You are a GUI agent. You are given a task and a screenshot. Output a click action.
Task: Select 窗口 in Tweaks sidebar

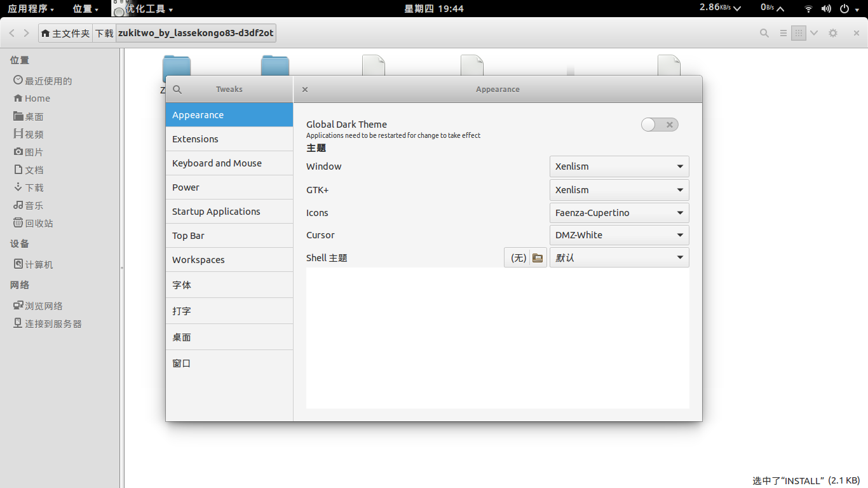229,363
